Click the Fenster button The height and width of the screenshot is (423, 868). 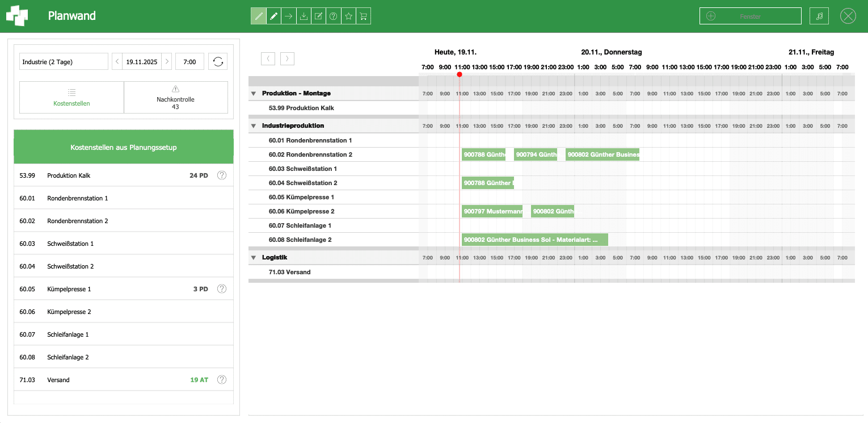(749, 16)
